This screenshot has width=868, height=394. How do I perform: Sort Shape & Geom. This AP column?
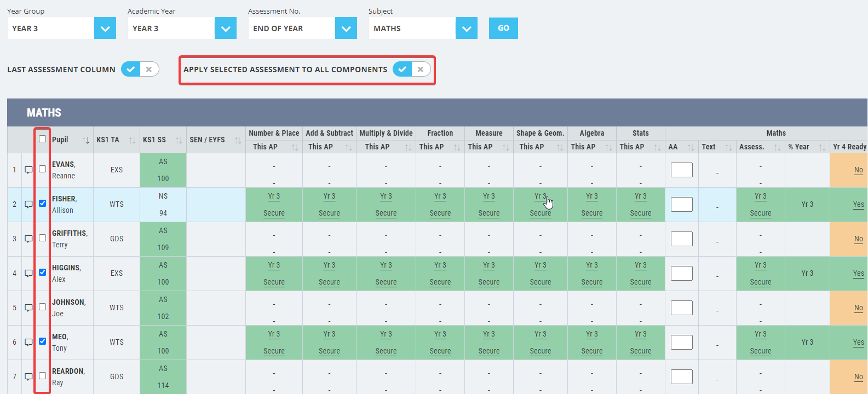coord(560,147)
